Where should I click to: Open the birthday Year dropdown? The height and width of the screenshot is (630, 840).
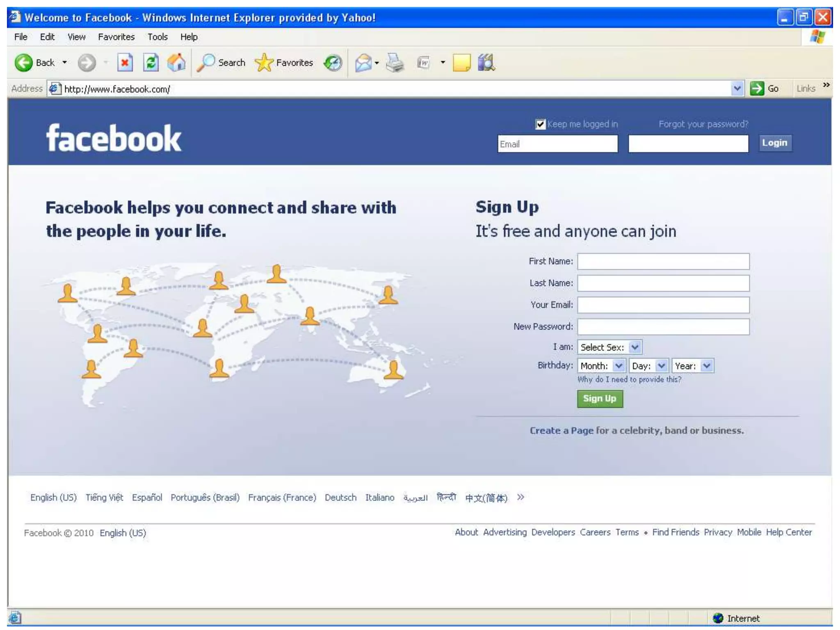coord(706,365)
